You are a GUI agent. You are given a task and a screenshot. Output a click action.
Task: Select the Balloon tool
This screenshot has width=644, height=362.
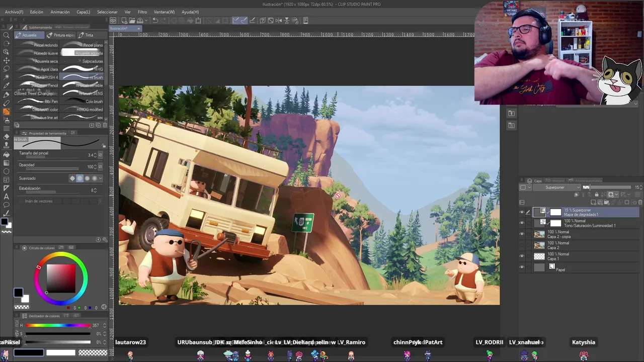coord(6,205)
